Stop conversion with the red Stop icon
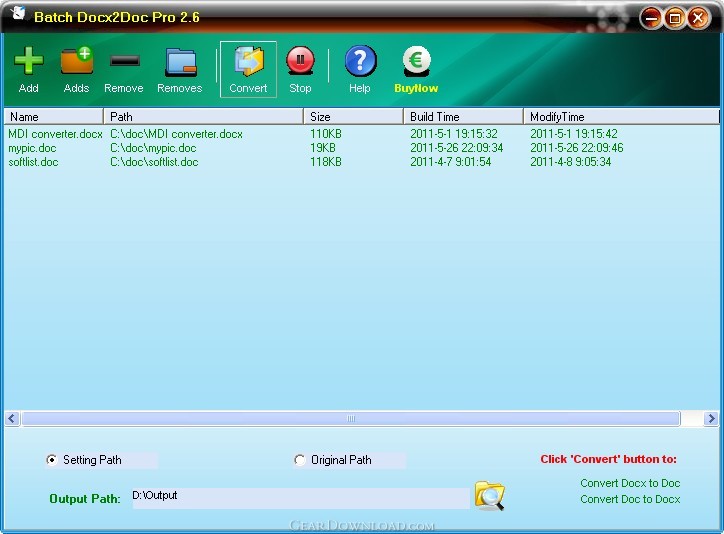 300,60
